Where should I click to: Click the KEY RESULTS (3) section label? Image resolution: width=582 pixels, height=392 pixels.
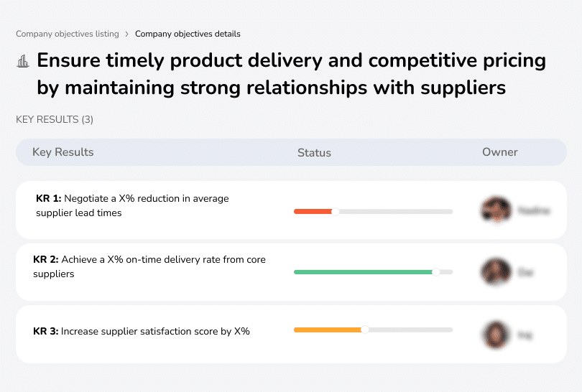pos(55,119)
